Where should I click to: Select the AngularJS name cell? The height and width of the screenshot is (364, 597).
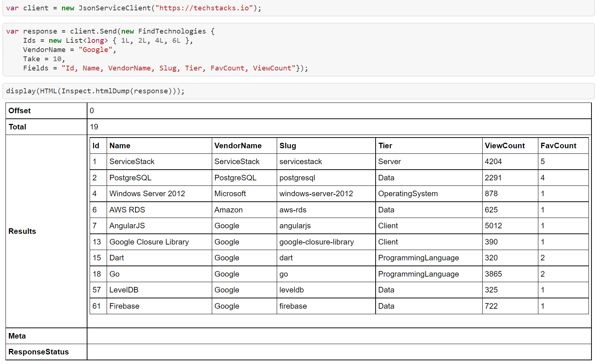tap(159, 226)
